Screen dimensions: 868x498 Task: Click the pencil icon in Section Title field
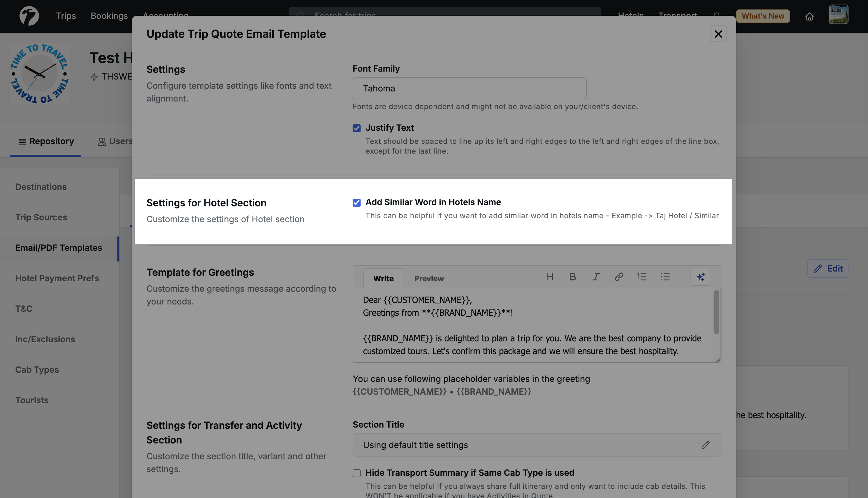(705, 445)
